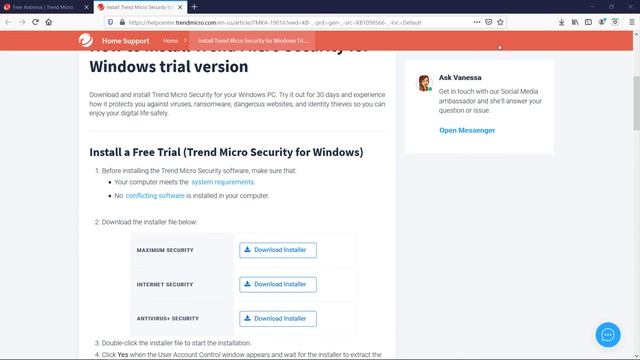Download Maximum Security installer
The image size is (640, 360).
(x=278, y=250)
